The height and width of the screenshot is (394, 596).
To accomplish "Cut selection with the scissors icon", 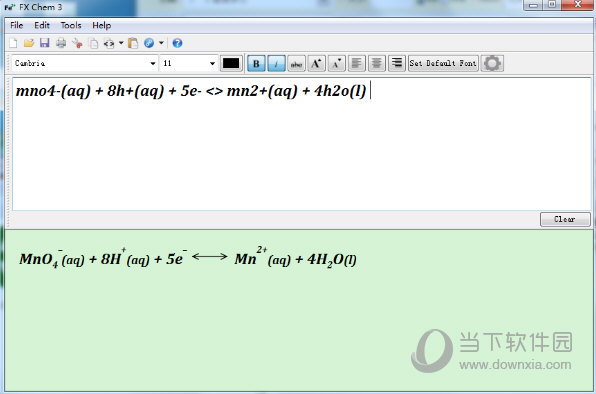I will click(78, 43).
